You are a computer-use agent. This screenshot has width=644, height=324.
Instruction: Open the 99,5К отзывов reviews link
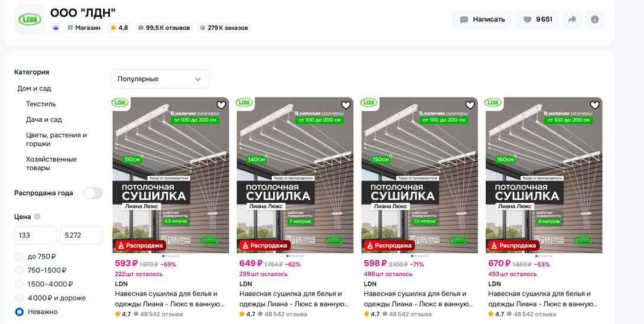point(164,28)
